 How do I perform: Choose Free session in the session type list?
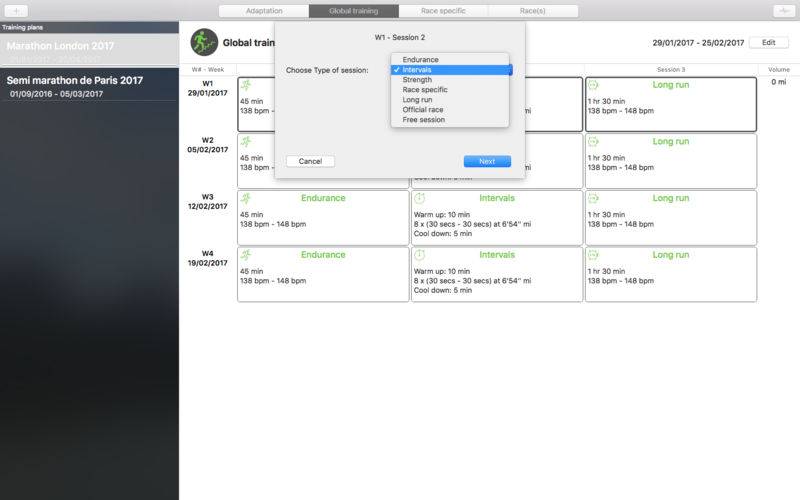[450, 119]
